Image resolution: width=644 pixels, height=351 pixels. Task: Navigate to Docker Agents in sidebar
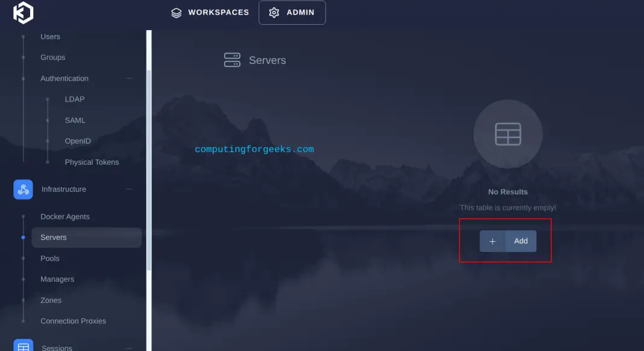(65, 216)
